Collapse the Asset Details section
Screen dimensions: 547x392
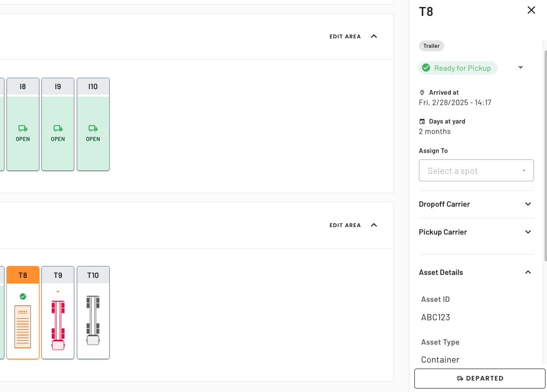(476, 272)
